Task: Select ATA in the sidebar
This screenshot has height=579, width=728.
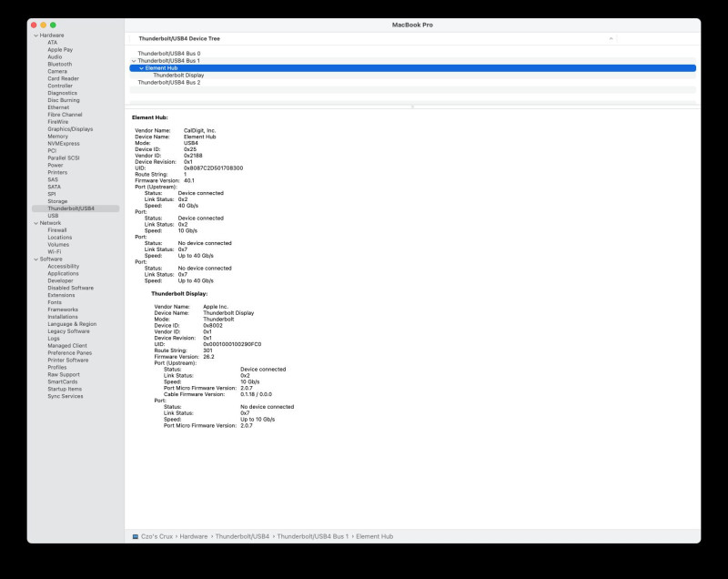Action: click(53, 42)
